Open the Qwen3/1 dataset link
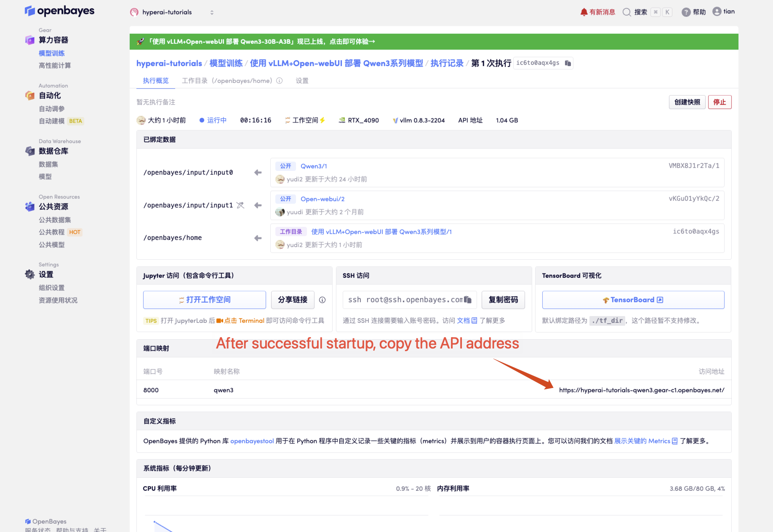The image size is (773, 532). (x=314, y=166)
